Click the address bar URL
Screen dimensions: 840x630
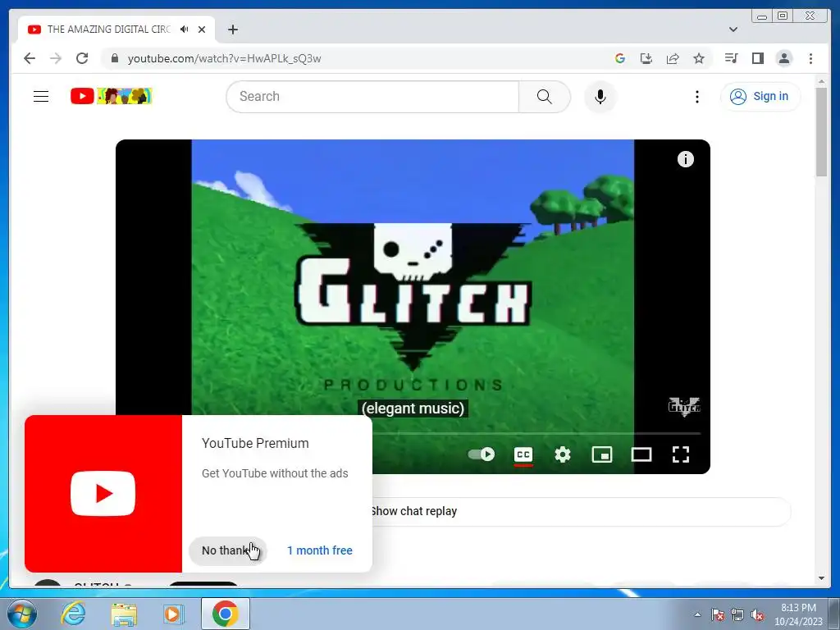pos(225,58)
